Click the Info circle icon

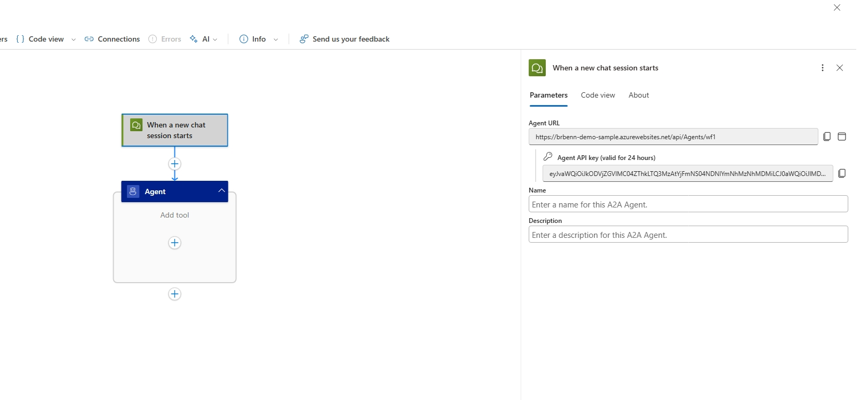pos(244,39)
